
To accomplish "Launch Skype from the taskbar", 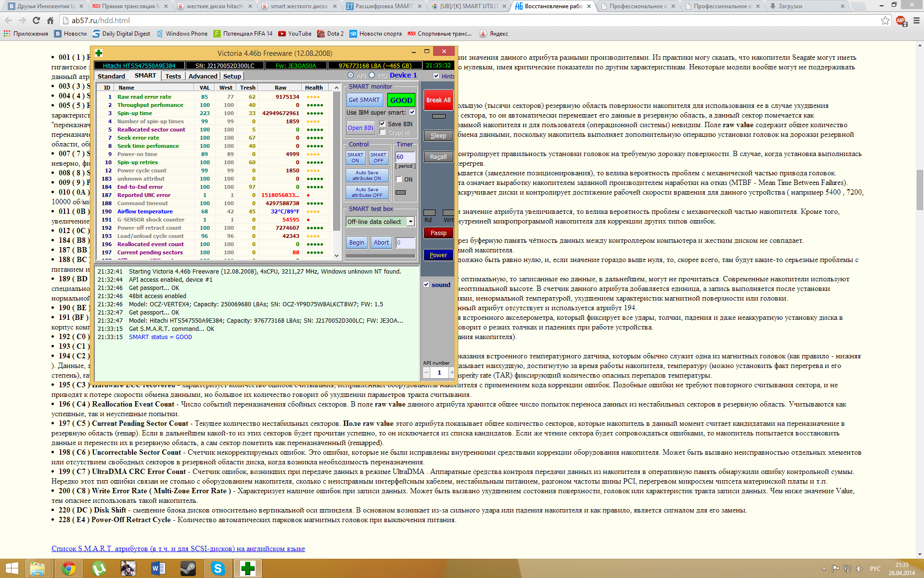I will click(x=218, y=569).
